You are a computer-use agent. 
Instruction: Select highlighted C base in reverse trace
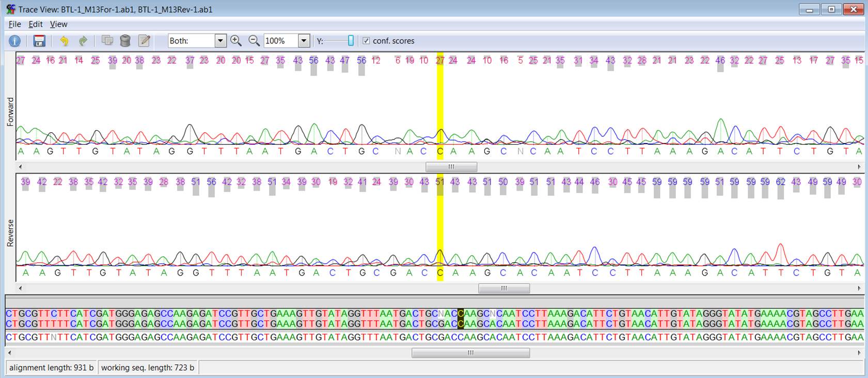pos(440,273)
